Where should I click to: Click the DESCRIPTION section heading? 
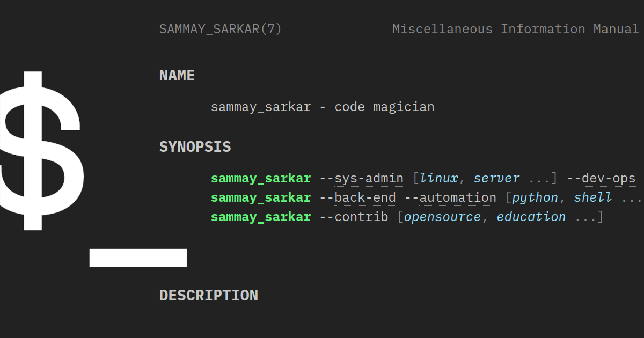209,296
